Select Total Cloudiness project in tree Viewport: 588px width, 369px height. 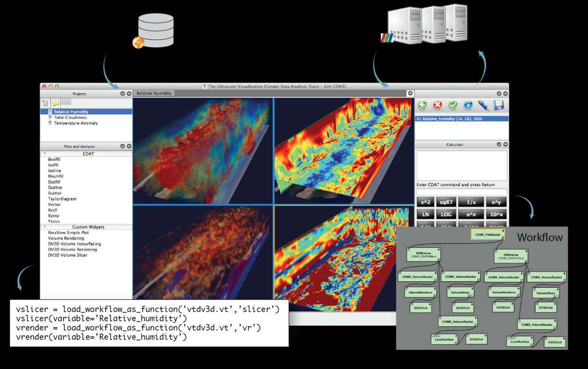(70, 117)
